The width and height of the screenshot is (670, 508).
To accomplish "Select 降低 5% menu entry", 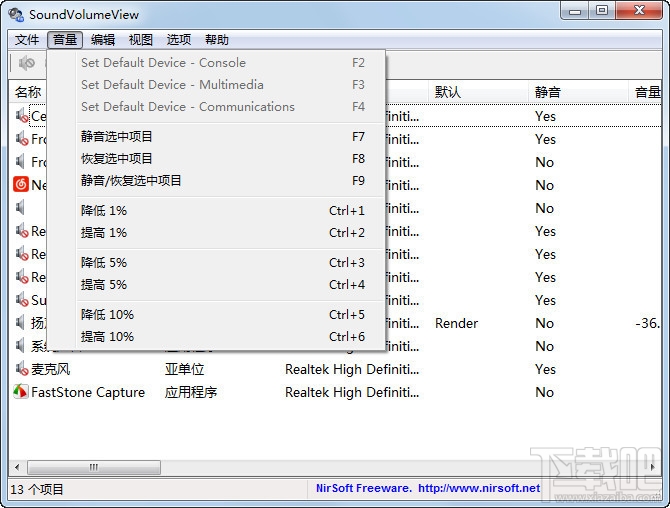I will (222, 263).
